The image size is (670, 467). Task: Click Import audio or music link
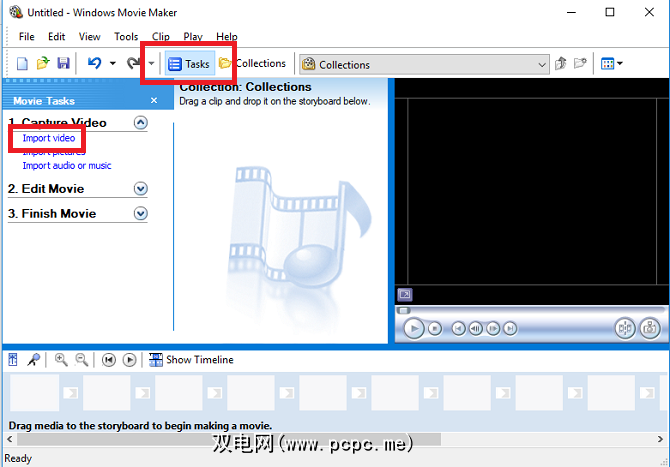[x=67, y=165]
